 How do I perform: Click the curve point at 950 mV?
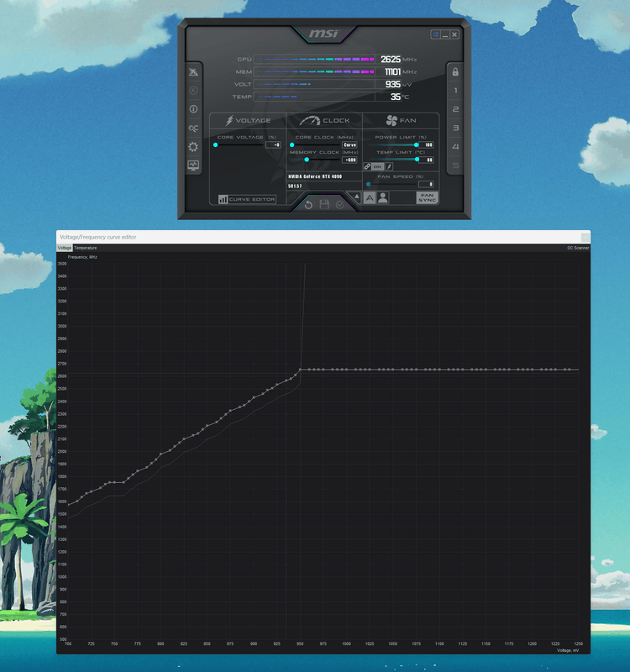coord(300,370)
